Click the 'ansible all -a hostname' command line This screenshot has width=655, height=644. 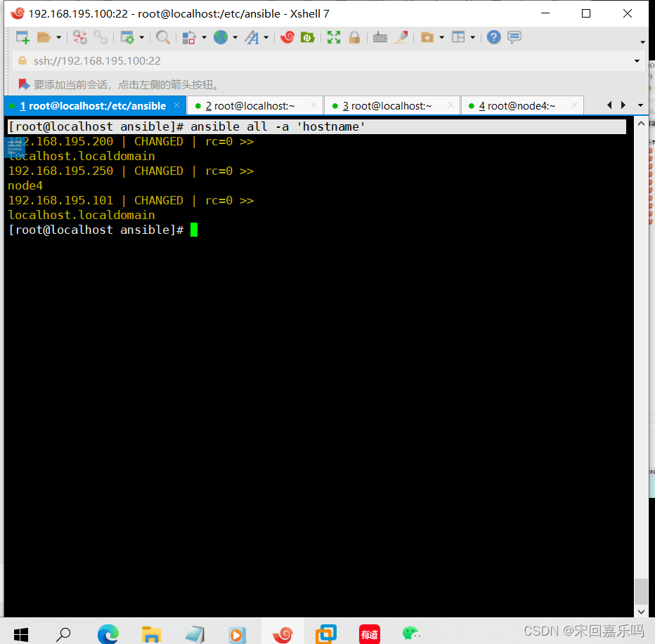[x=317, y=127]
